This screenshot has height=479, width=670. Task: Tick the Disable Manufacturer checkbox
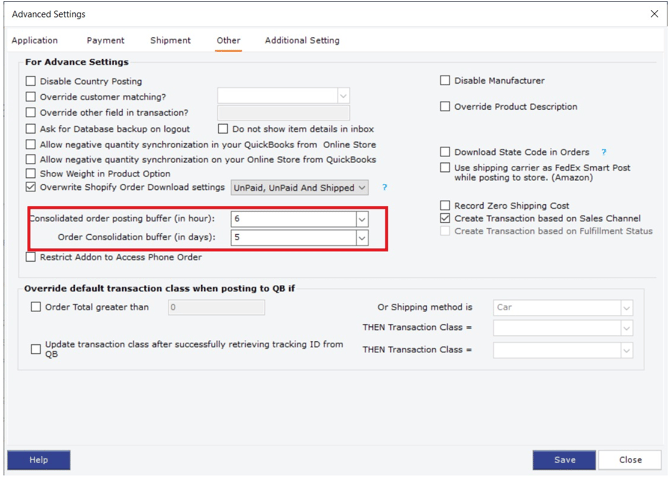coord(445,81)
